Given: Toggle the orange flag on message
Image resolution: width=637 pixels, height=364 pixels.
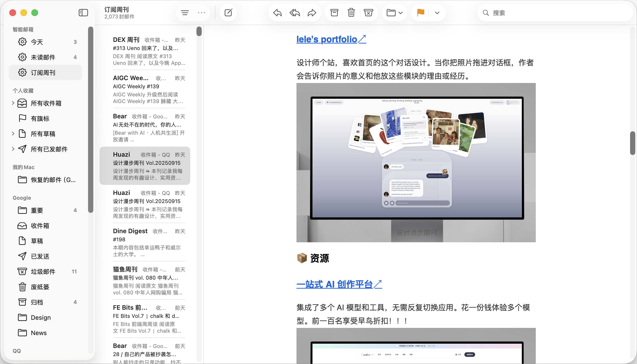Looking at the screenshot, I should pos(420,12).
